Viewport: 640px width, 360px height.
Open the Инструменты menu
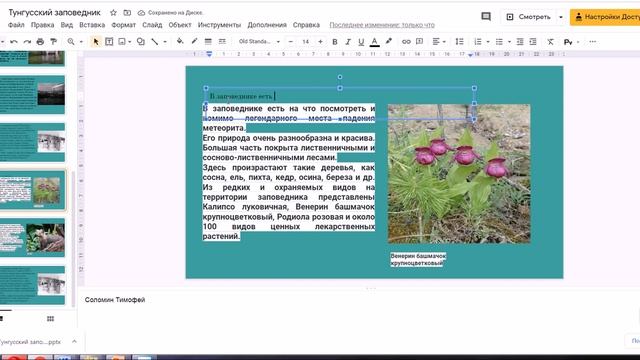(219, 25)
